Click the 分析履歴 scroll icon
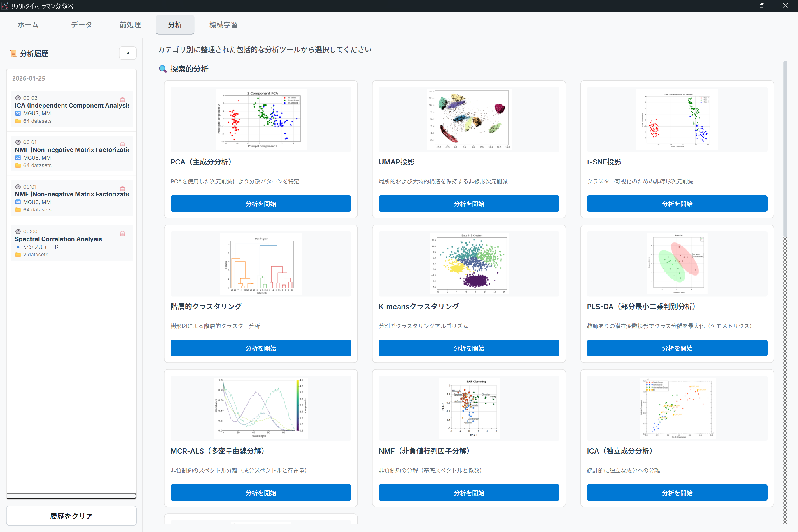 point(13,54)
